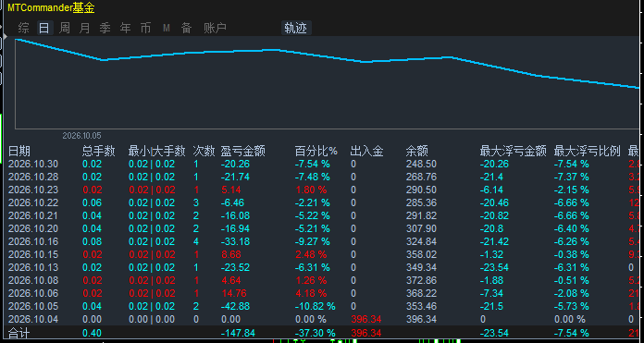Click the 合计 totals row label

coord(19,333)
